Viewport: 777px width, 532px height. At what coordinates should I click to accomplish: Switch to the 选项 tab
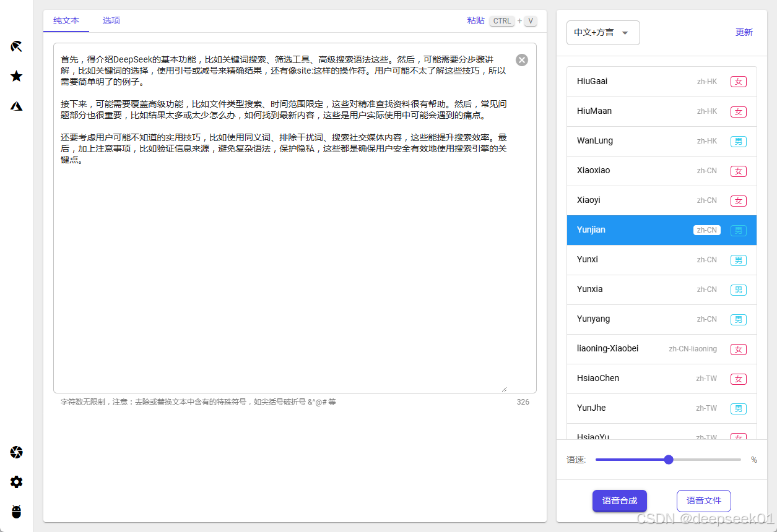pos(111,20)
